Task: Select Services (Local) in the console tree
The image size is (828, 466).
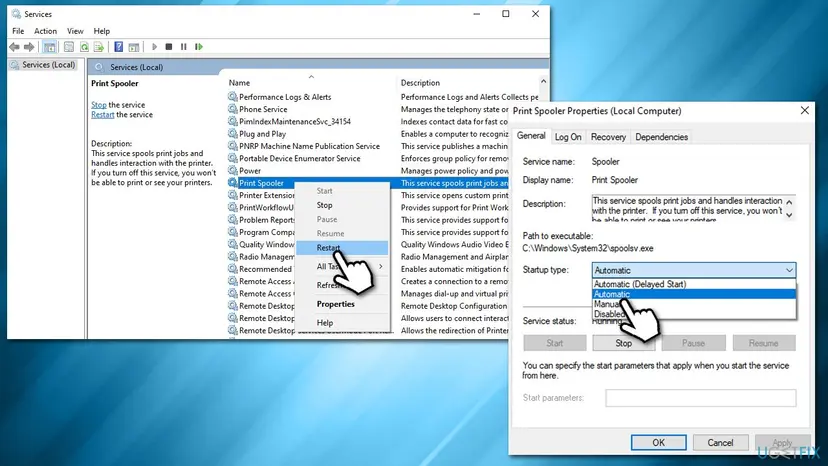Action: [x=43, y=64]
